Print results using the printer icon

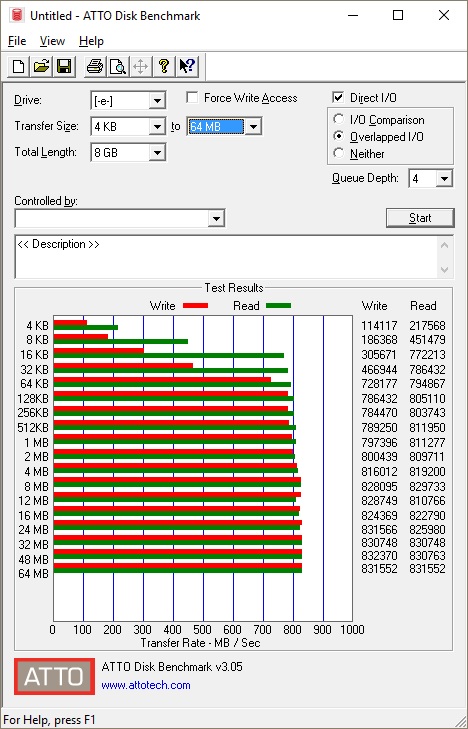95,66
